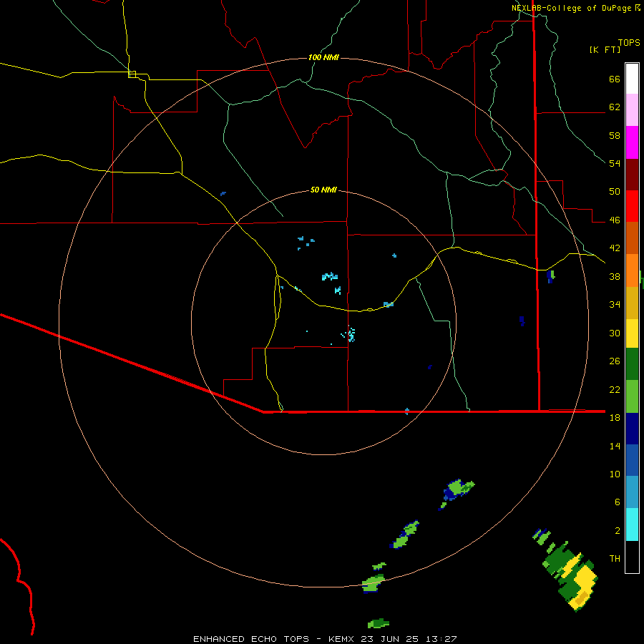Click the 50 value on the legend scale

click(x=615, y=192)
